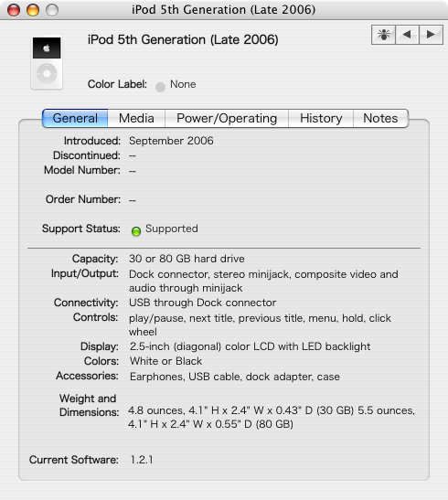448x500 pixels.
Task: Click 'September 2006' introduced date
Action: (171, 141)
